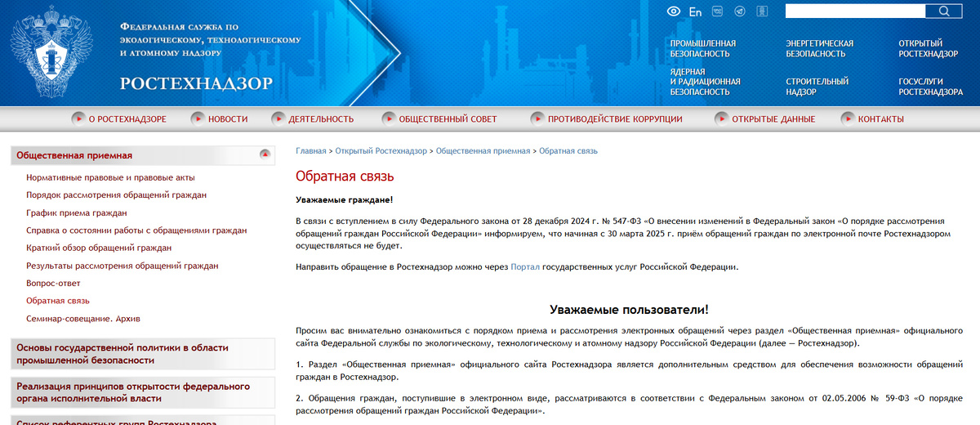Open Нормативные правовые и правовые акты
Screen dimensions: 980x425
click(x=110, y=177)
